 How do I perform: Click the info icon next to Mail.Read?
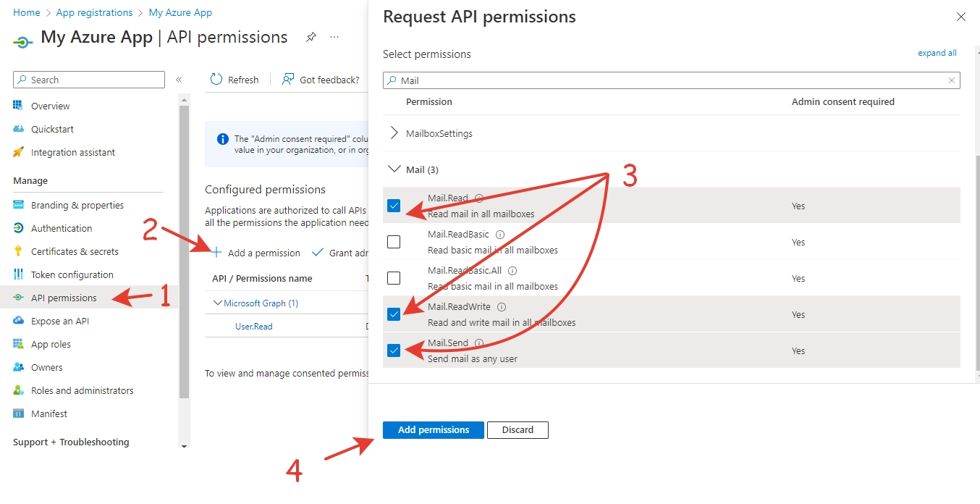pyautogui.click(x=478, y=198)
